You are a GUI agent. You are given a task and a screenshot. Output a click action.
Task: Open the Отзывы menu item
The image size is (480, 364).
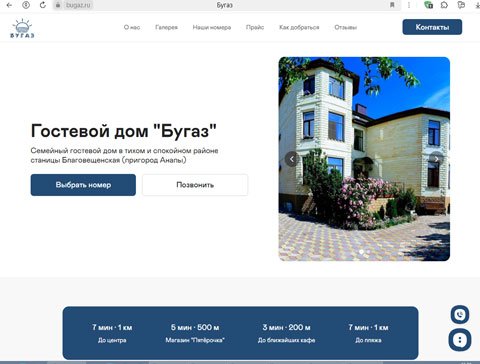[346, 27]
